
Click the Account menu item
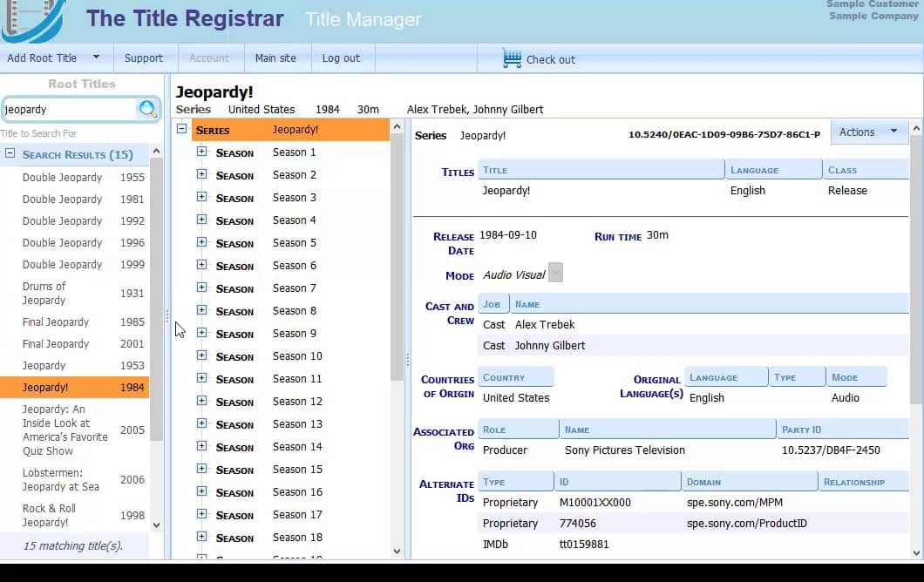tap(208, 58)
